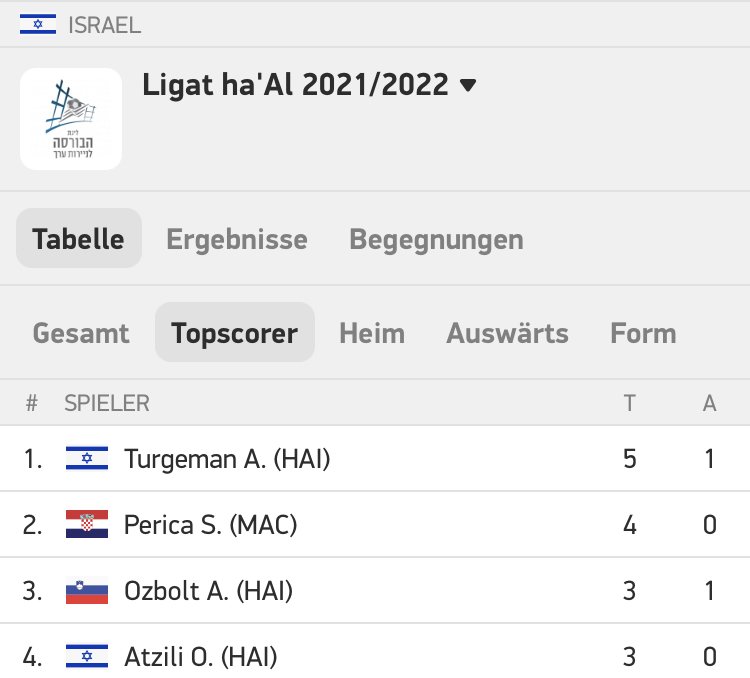This screenshot has width=750, height=678.
Task: Go to the Begegnungen tab
Action: point(436,240)
